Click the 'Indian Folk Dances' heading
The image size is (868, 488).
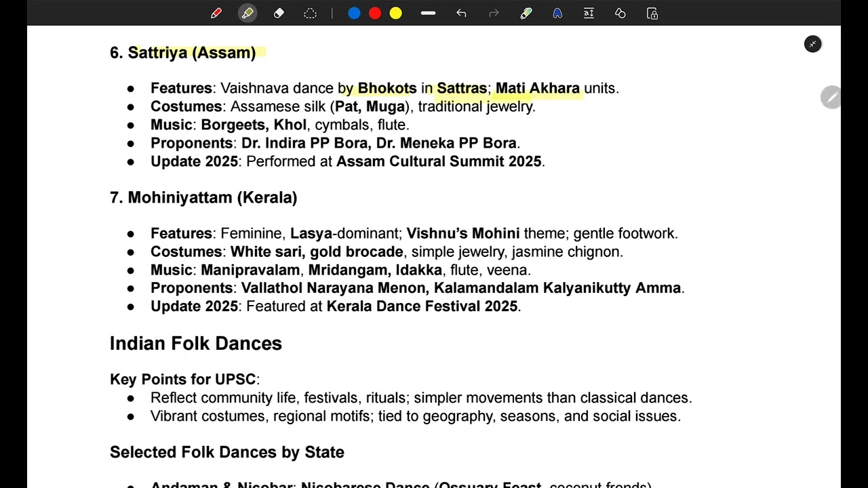pyautogui.click(x=196, y=344)
